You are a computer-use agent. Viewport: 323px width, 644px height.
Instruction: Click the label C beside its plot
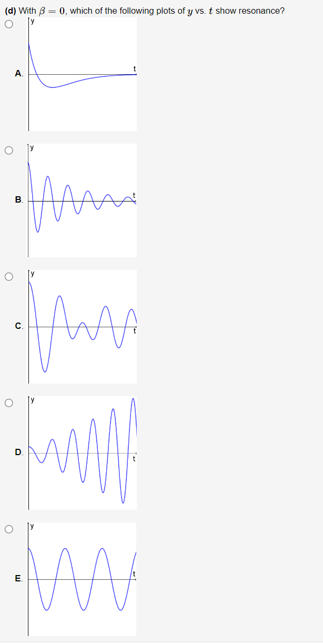[19, 326]
